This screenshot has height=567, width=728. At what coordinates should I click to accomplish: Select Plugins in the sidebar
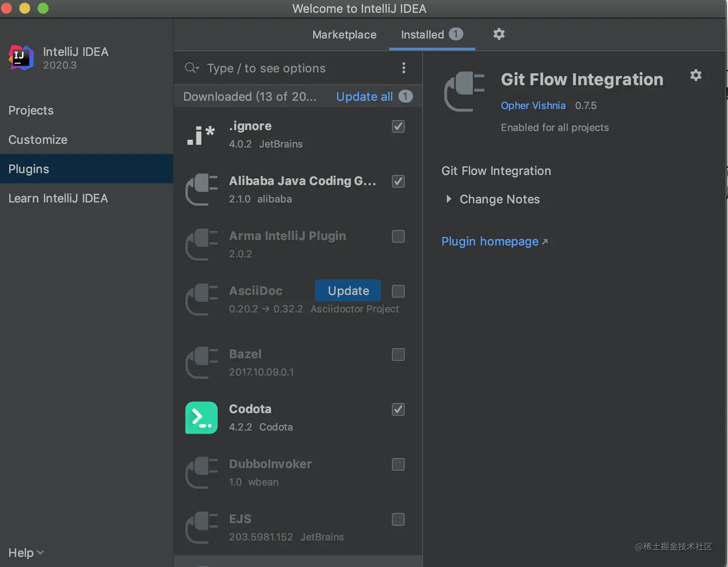coord(87,169)
